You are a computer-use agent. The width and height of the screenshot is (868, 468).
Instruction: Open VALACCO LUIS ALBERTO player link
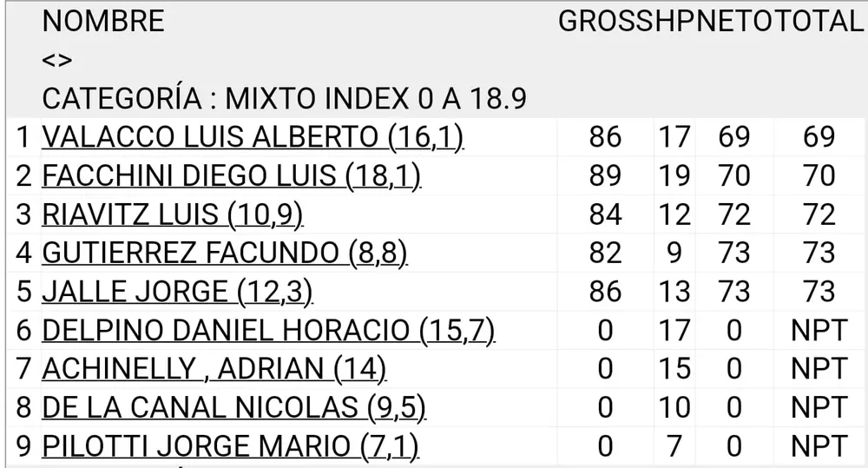(x=253, y=137)
